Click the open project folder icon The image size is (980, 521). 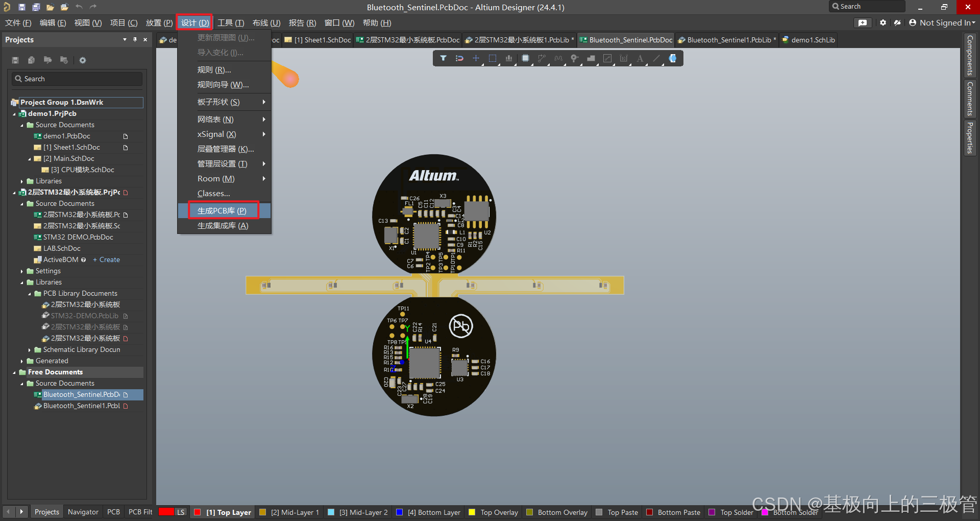pyautogui.click(x=64, y=7)
